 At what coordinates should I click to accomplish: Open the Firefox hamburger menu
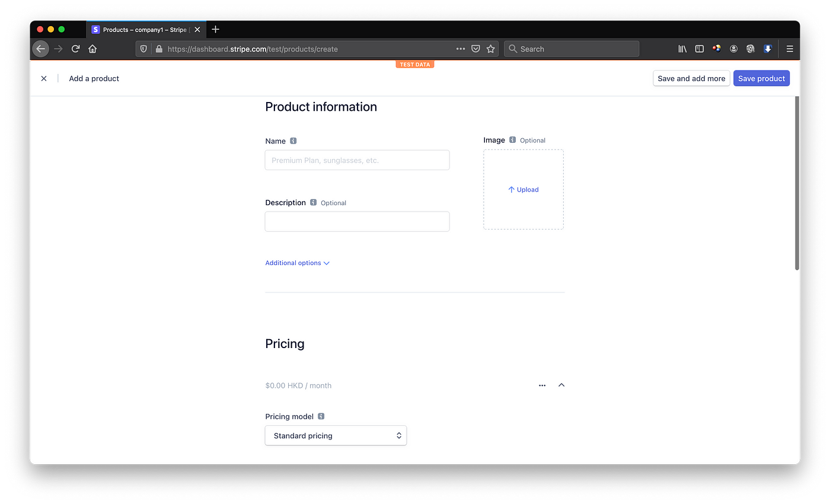click(x=790, y=49)
